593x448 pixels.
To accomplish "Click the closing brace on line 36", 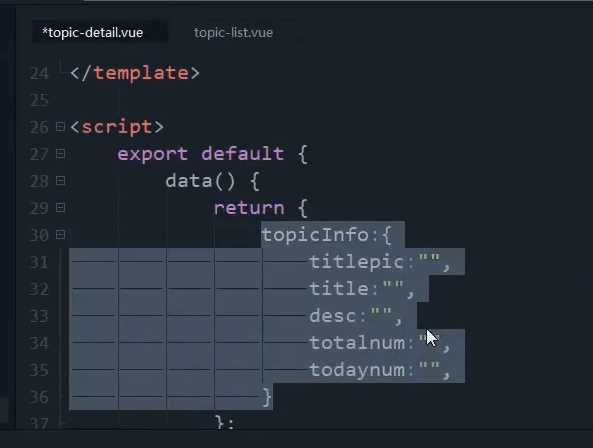I will click(x=267, y=397).
